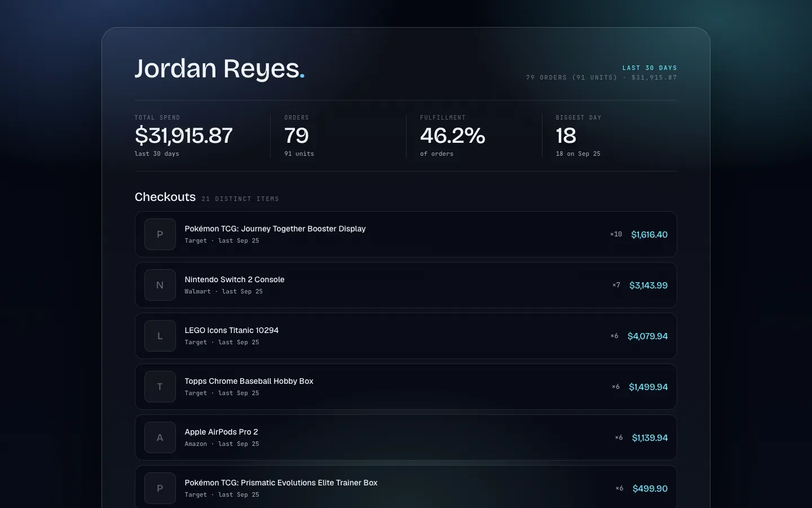Image resolution: width=812 pixels, height=508 pixels.
Task: Click the $499.90 price
Action: [x=650, y=488]
